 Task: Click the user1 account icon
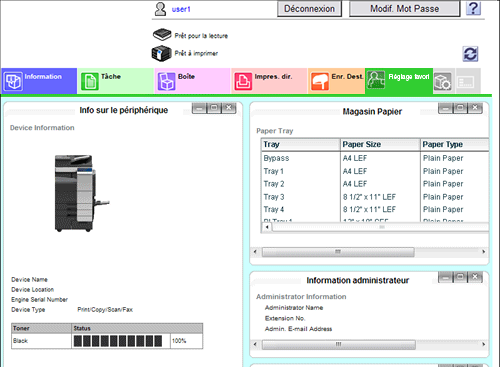click(x=160, y=9)
